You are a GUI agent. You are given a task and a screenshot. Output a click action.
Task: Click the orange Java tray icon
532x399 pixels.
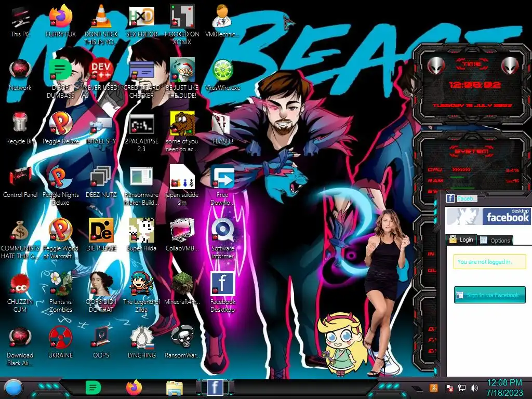click(x=433, y=388)
